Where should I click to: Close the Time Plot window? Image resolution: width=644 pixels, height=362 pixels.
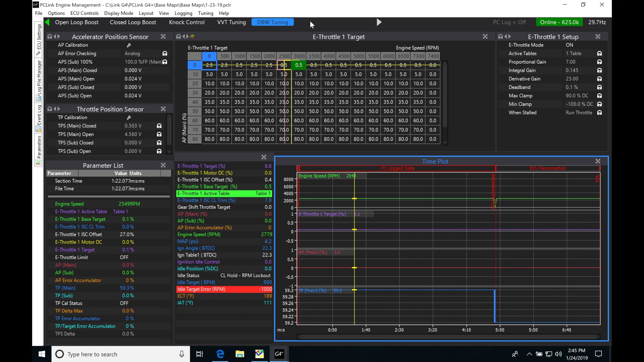pos(598,161)
